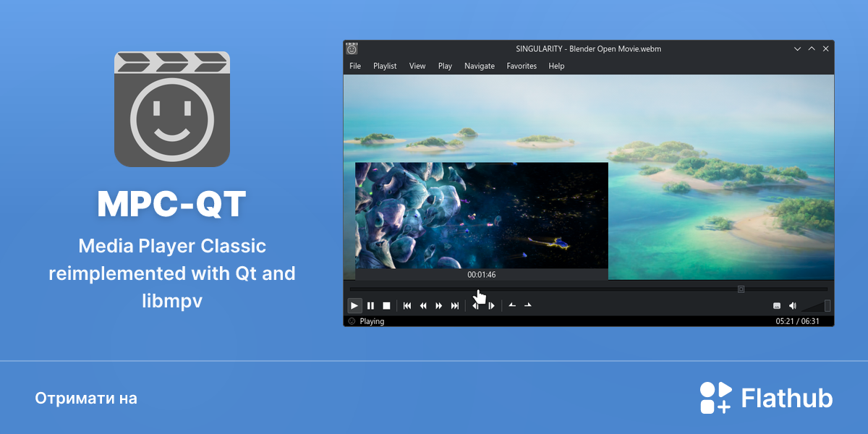
Task: Open the View menu
Action: (417, 66)
